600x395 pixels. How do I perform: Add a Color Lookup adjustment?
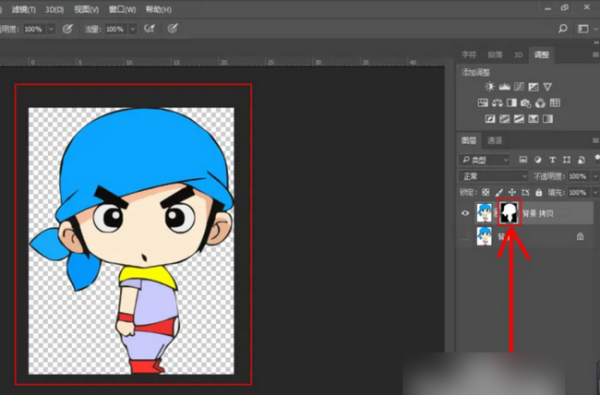click(x=555, y=103)
